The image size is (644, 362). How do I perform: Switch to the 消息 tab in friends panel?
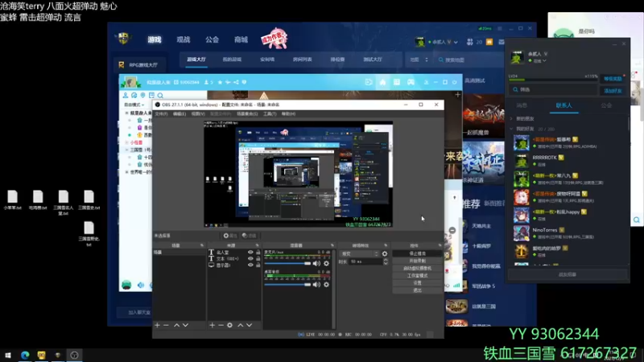tap(522, 105)
